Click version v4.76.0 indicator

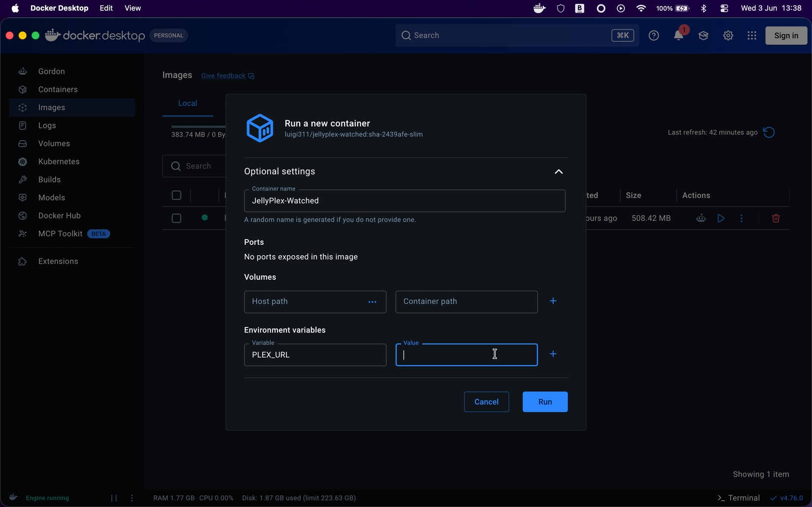[786, 498]
